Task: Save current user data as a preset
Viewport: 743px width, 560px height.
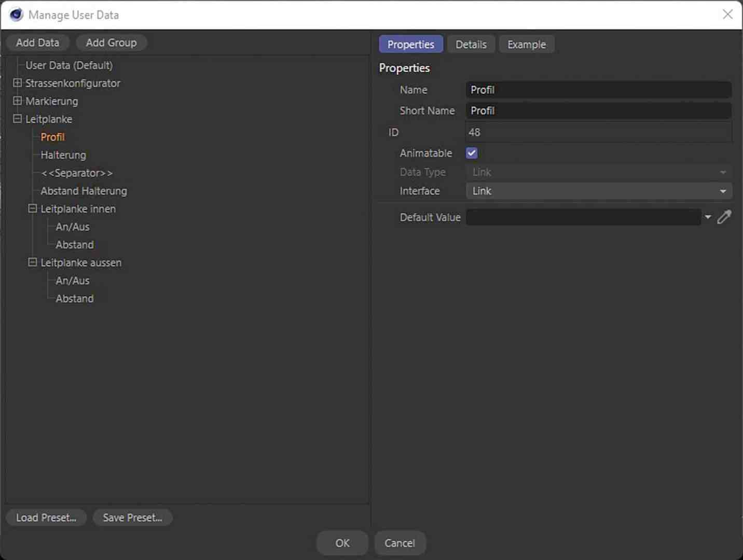Action: 132,517
